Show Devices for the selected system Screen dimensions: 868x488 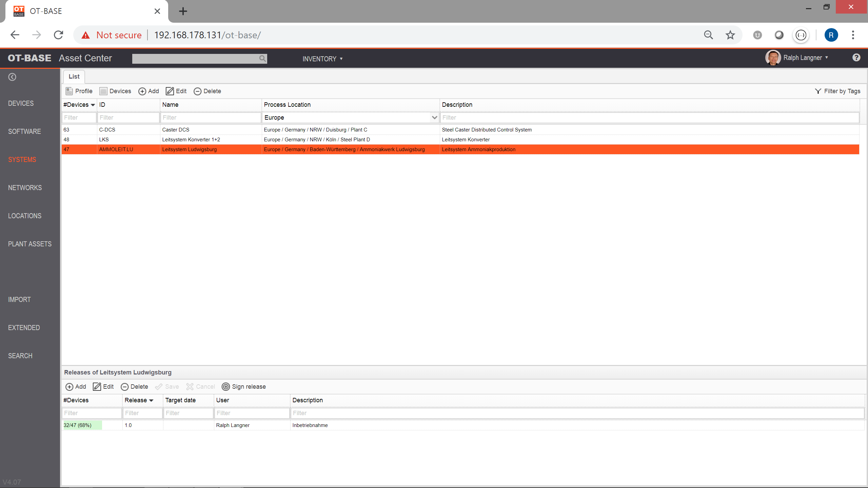point(115,91)
